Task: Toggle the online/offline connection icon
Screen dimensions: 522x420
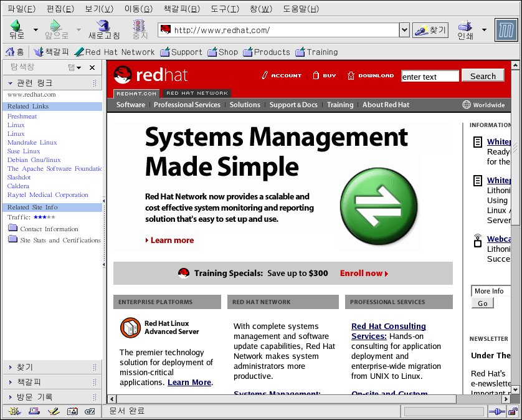Action: [x=496, y=411]
